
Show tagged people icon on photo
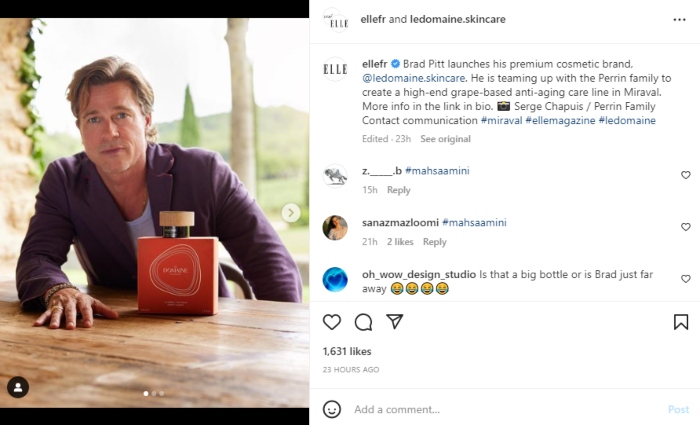pos(18,387)
